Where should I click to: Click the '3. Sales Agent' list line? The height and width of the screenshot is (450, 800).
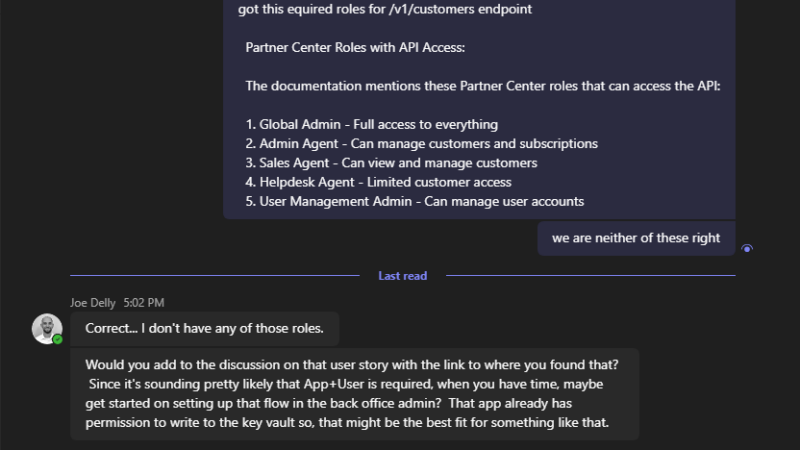(x=391, y=163)
